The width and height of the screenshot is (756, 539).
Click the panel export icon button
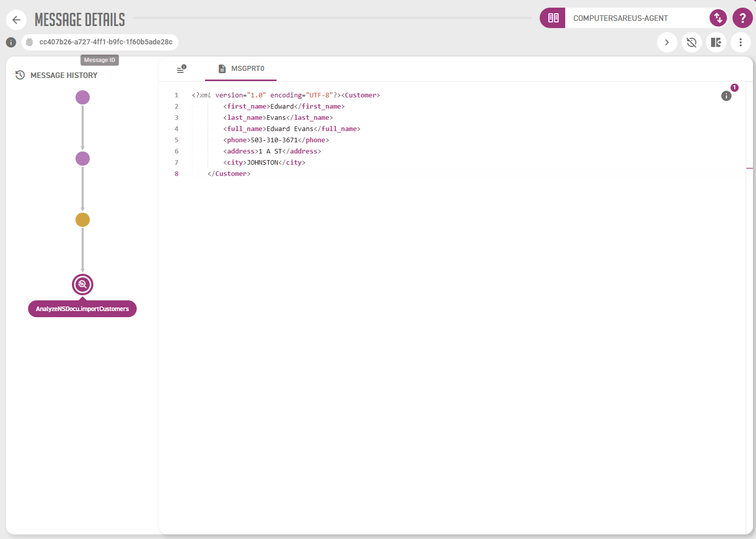pos(716,42)
